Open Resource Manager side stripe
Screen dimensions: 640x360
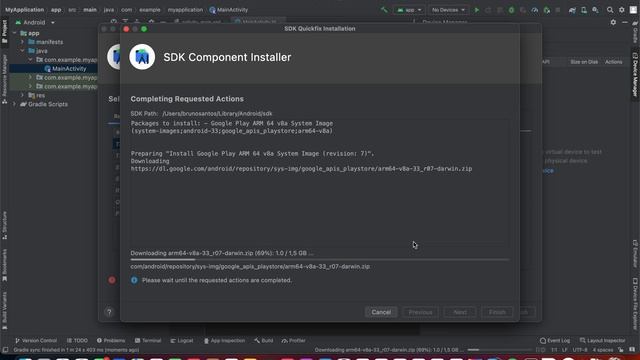(x=4, y=79)
